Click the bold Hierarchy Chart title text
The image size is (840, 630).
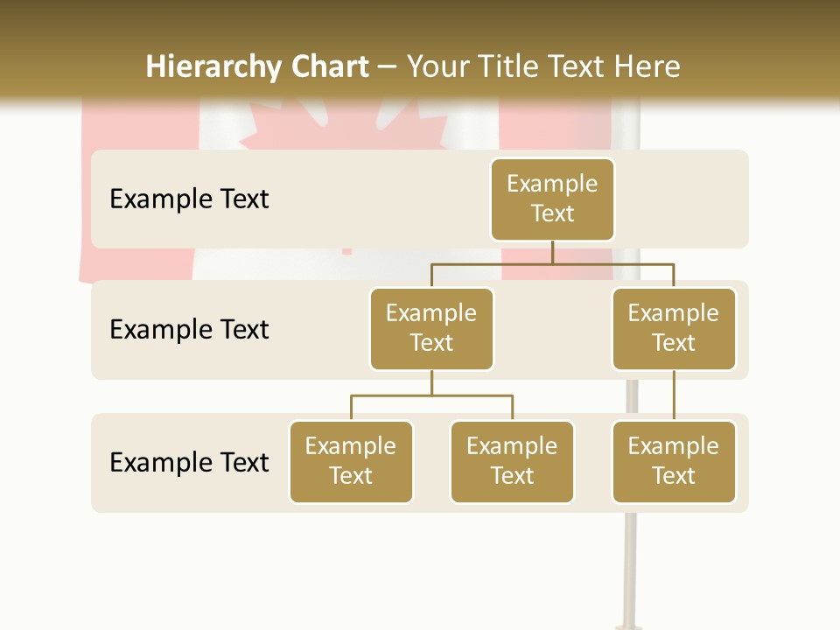click(x=257, y=66)
